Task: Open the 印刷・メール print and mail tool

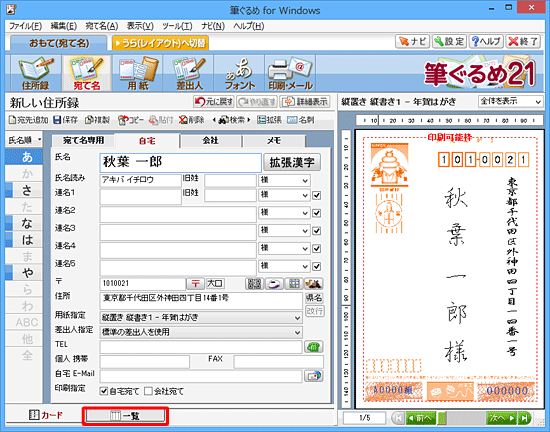Action: coord(290,73)
